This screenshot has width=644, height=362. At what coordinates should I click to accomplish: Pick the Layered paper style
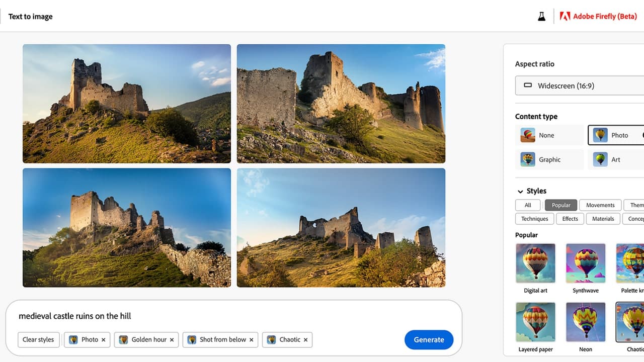tap(535, 322)
